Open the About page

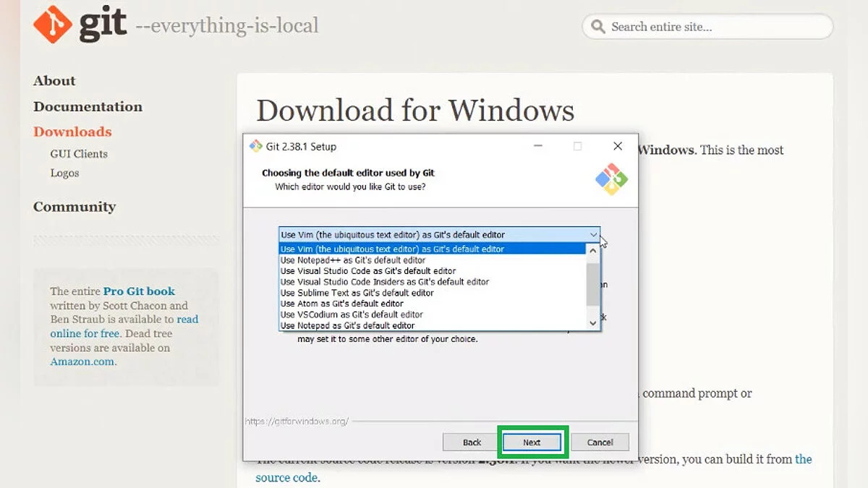point(54,81)
